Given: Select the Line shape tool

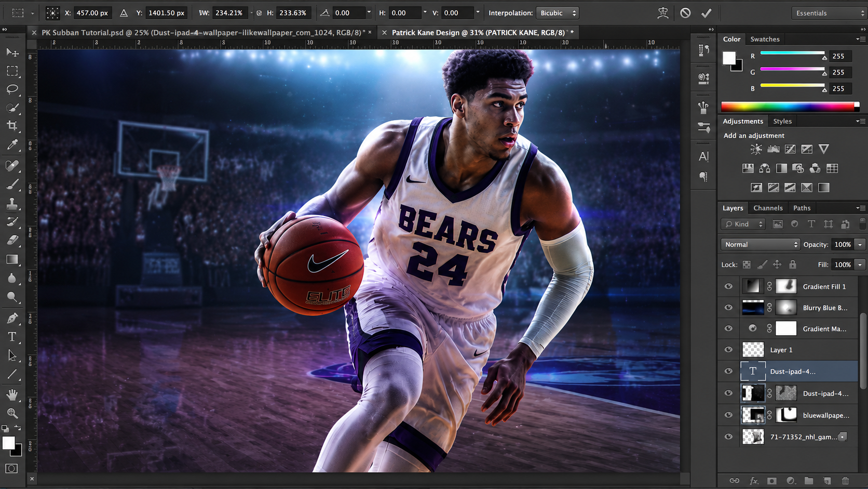Looking at the screenshot, I should [12, 374].
